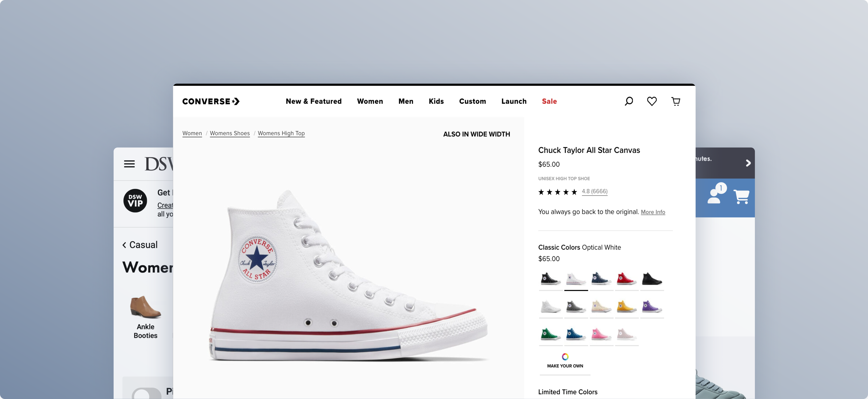868x399 pixels.
Task: Open the search magnifier icon
Action: point(628,101)
